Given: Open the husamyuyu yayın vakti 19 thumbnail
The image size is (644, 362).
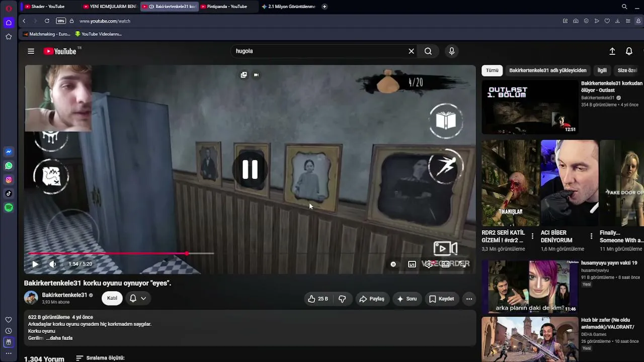Looking at the screenshot, I should click(530, 287).
